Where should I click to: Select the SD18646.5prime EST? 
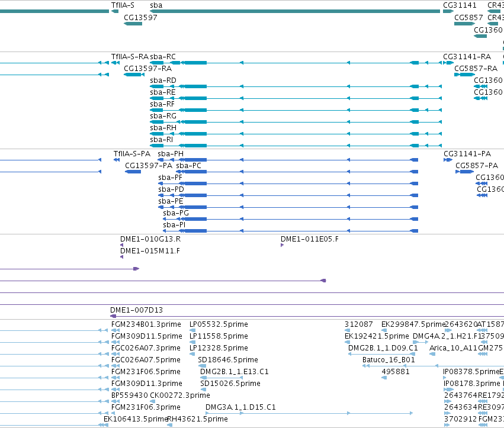point(202,366)
